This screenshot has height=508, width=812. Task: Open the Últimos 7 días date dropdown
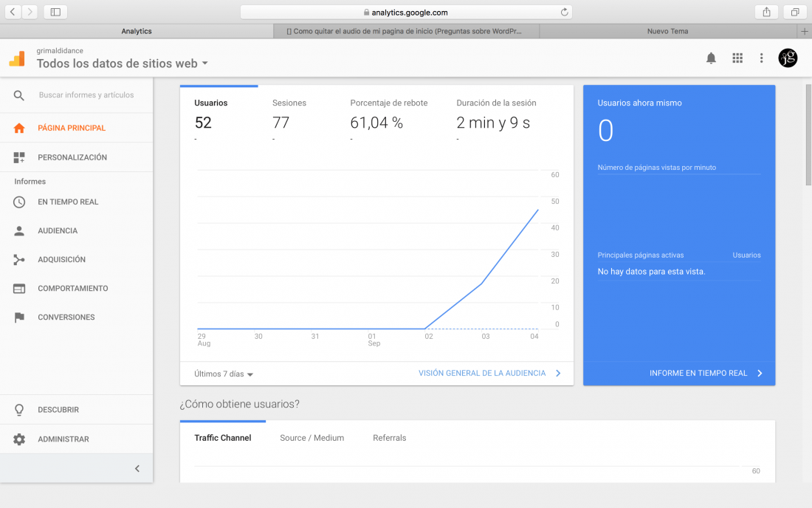[224, 374]
